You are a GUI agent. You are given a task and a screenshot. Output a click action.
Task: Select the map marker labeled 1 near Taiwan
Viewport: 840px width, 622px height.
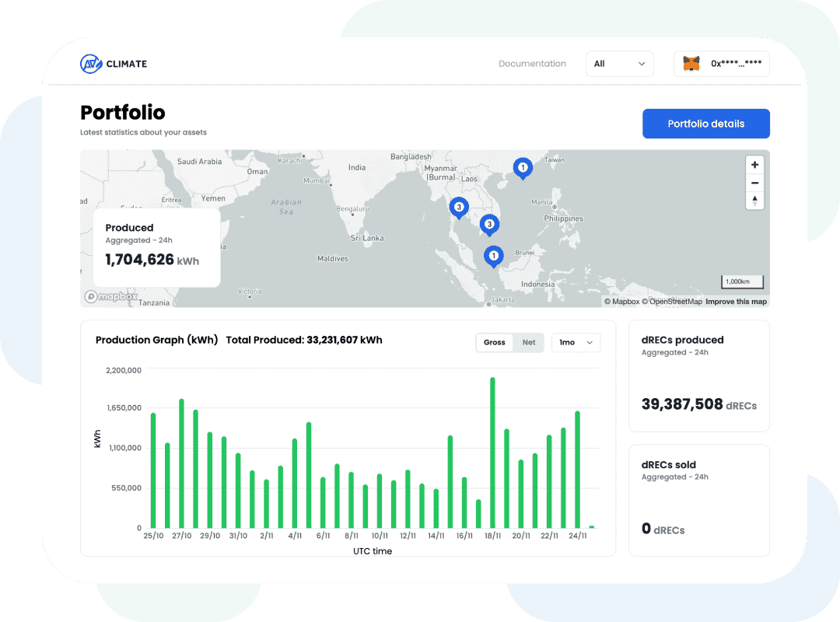[523, 167]
